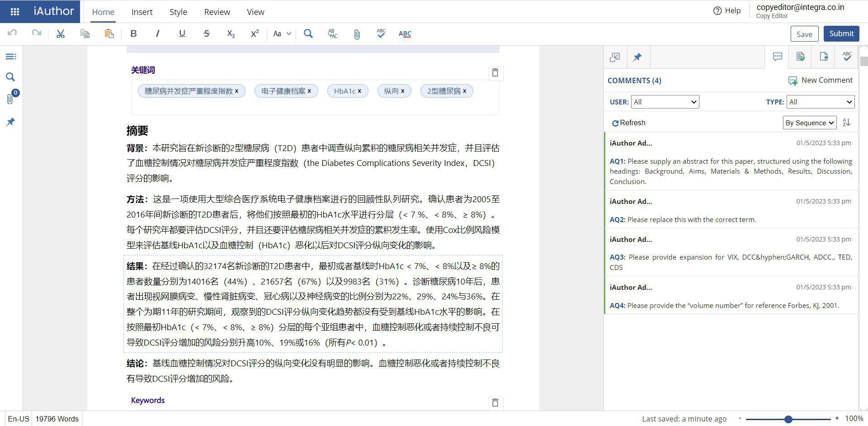Click the pin icon in left sidebar
The width and height of the screenshot is (868, 426).
click(x=10, y=122)
